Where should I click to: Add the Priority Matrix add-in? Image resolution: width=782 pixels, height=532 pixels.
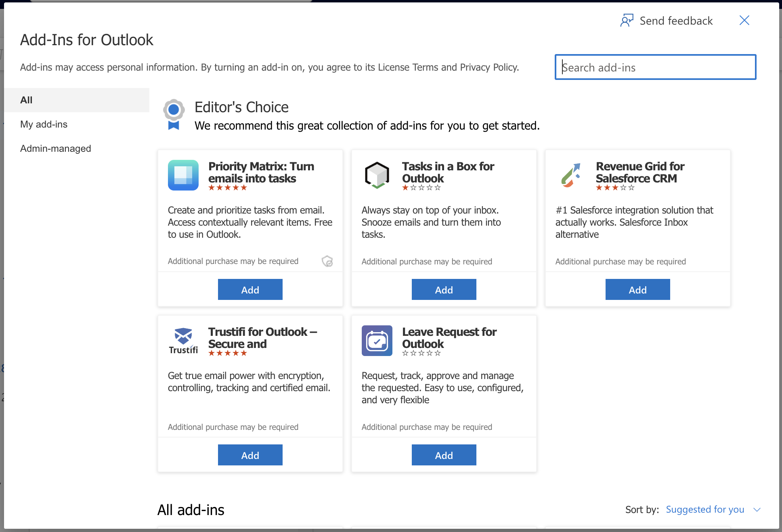pos(250,289)
